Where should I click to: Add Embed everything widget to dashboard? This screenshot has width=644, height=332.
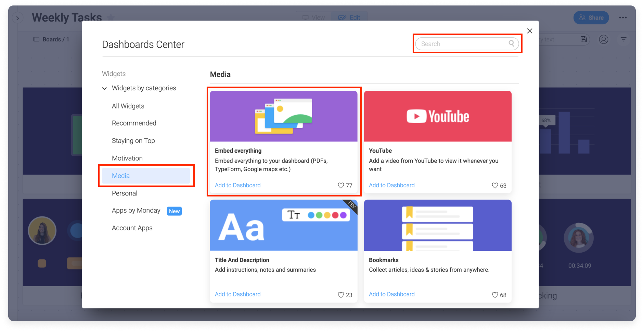pos(237,185)
